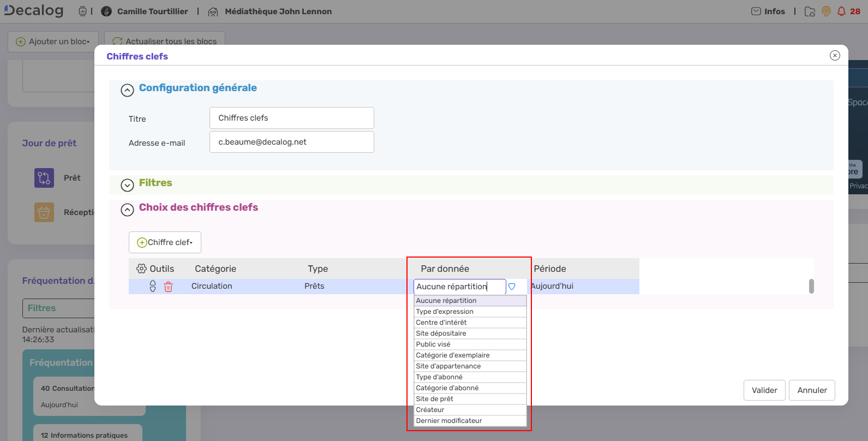Open the notifications bell showing 28
The image size is (868, 441).
[x=841, y=11]
